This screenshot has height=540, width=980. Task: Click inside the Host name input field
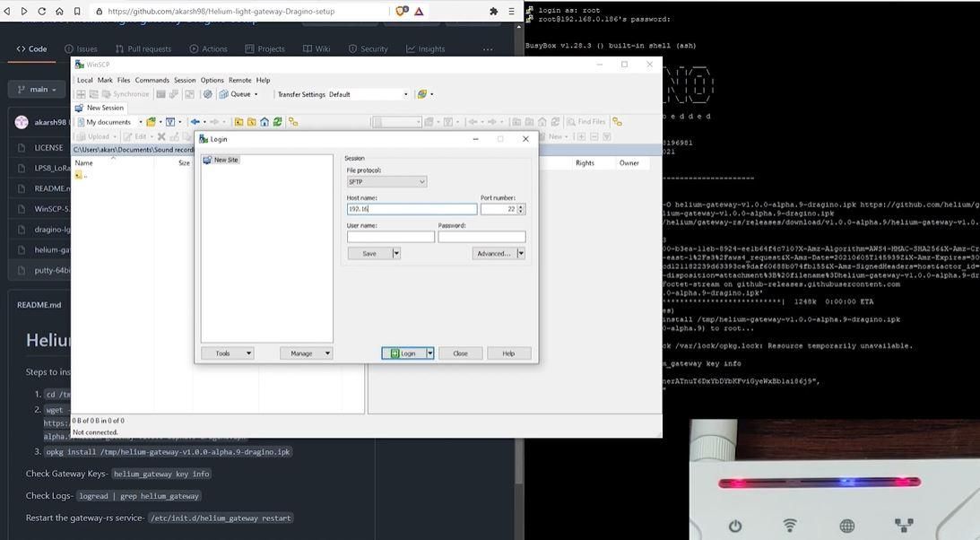point(411,208)
